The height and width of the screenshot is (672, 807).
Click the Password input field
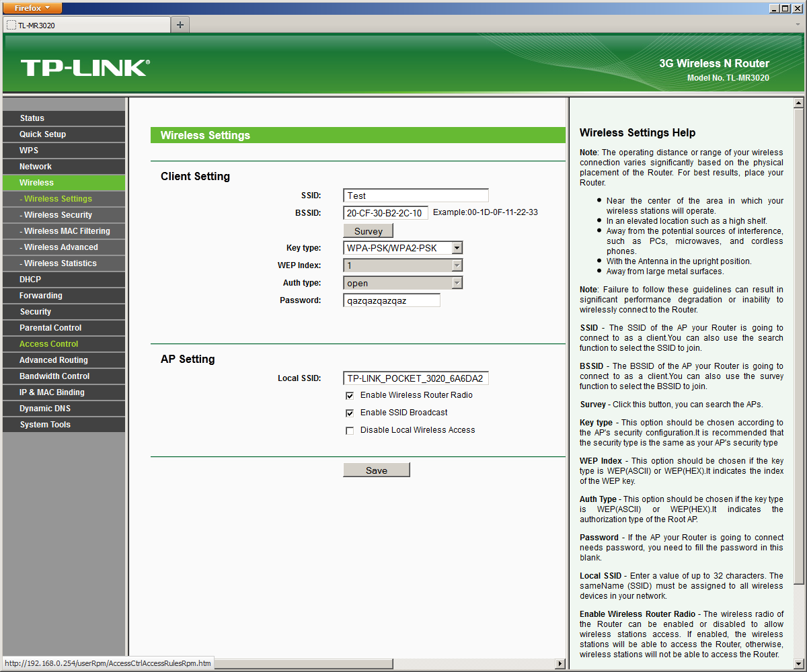pos(391,300)
